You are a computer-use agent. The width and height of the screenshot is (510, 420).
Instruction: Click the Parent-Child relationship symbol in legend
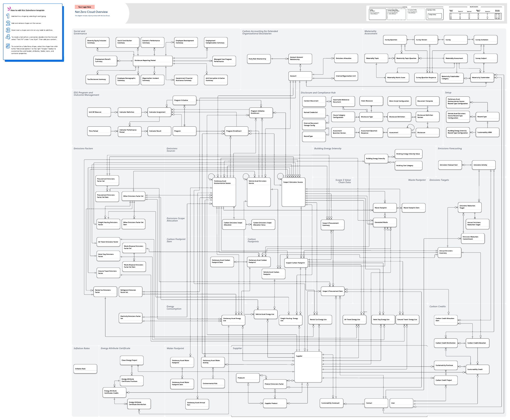point(451,16)
